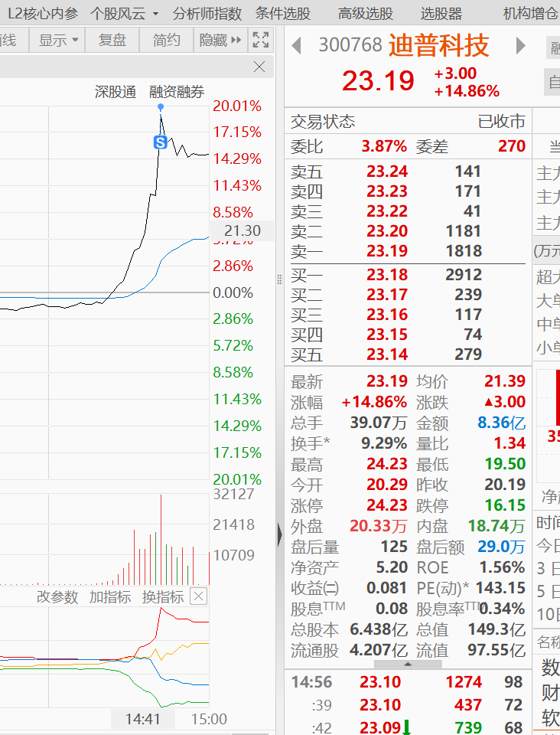Click the PE(动) value 143.15
Viewport: 560px width, 735px height.
point(500,587)
